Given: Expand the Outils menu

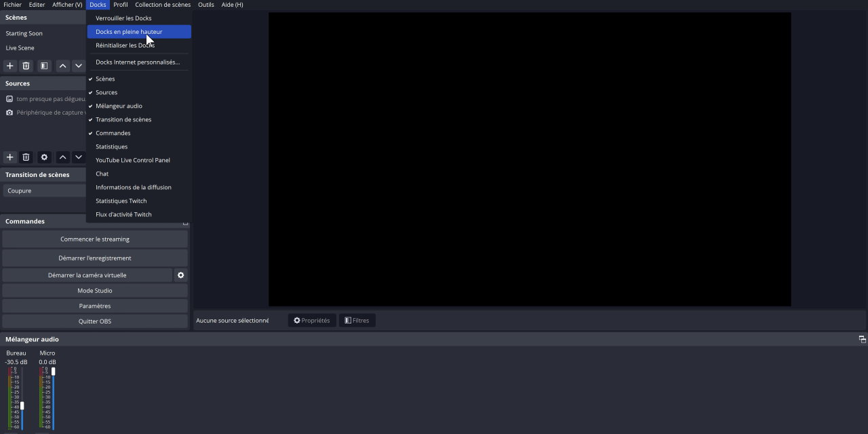Looking at the screenshot, I should [x=205, y=5].
